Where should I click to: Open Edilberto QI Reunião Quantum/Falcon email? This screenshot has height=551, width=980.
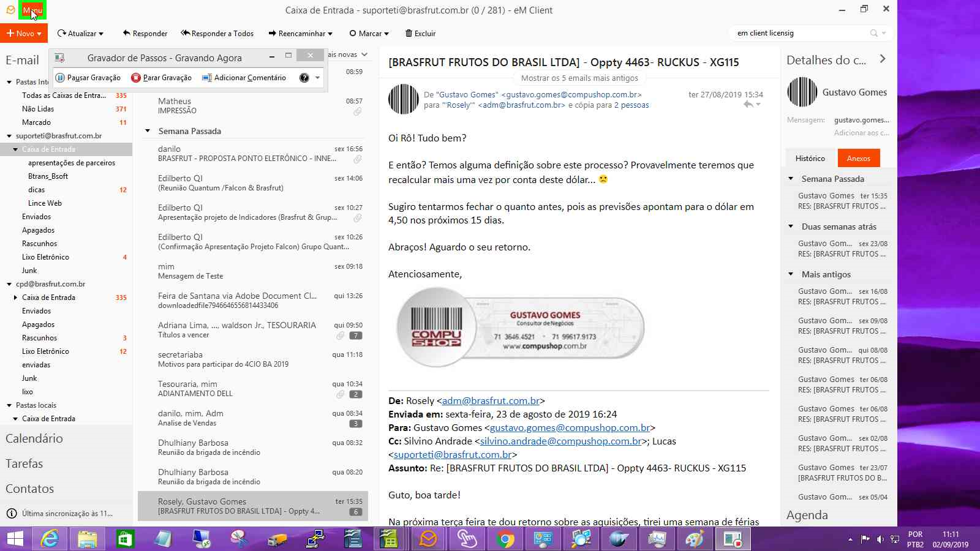click(x=253, y=183)
